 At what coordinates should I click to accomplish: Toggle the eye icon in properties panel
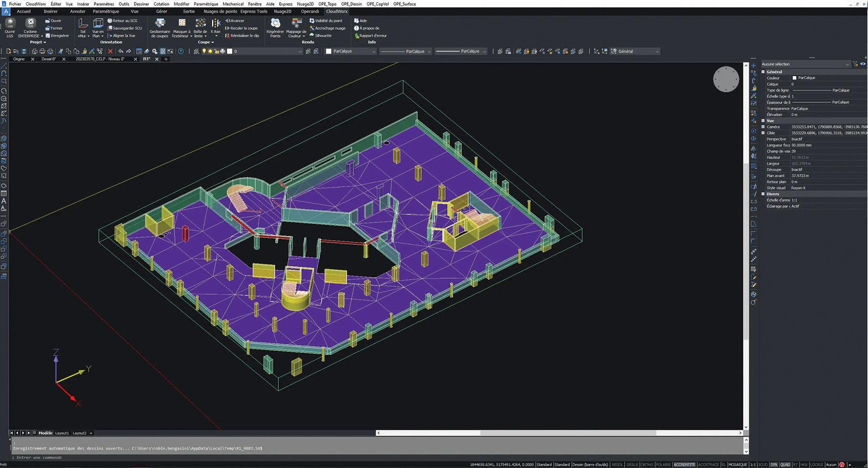pyautogui.click(x=863, y=64)
